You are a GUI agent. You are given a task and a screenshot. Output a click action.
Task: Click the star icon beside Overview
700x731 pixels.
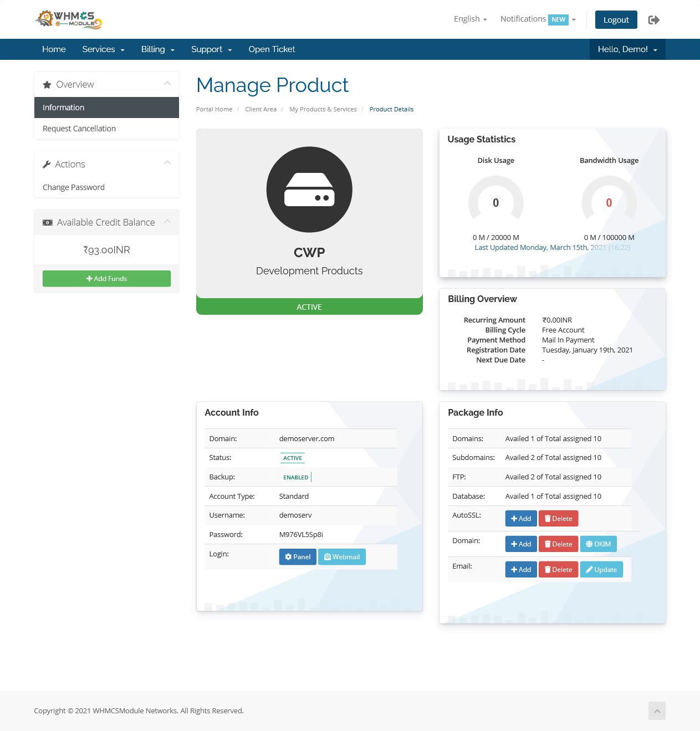[x=47, y=85]
